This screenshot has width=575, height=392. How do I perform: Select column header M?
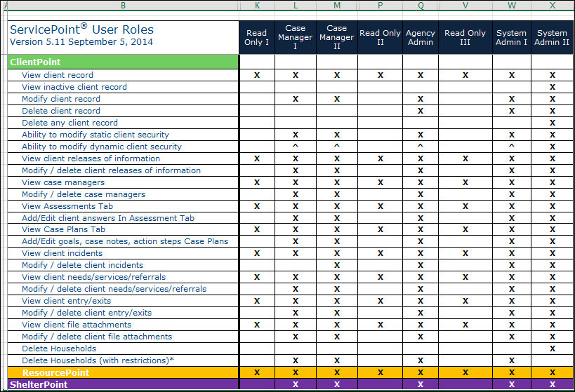pos(337,5)
